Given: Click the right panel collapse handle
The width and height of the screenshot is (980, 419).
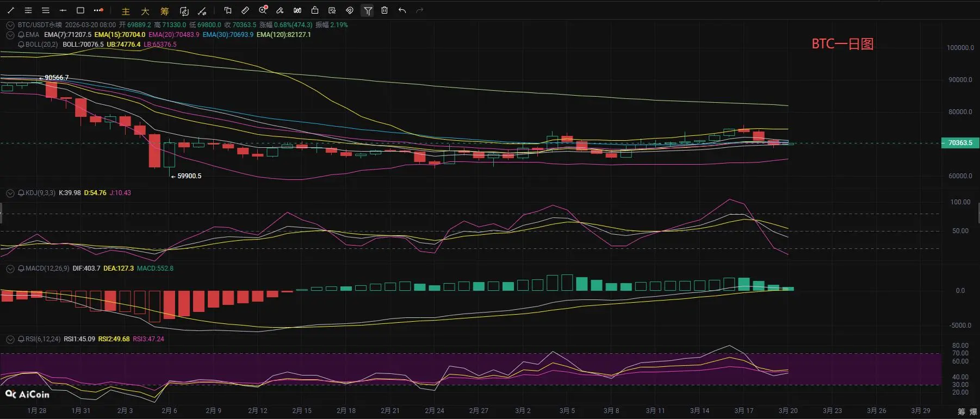Looking at the screenshot, I should pos(978,213).
